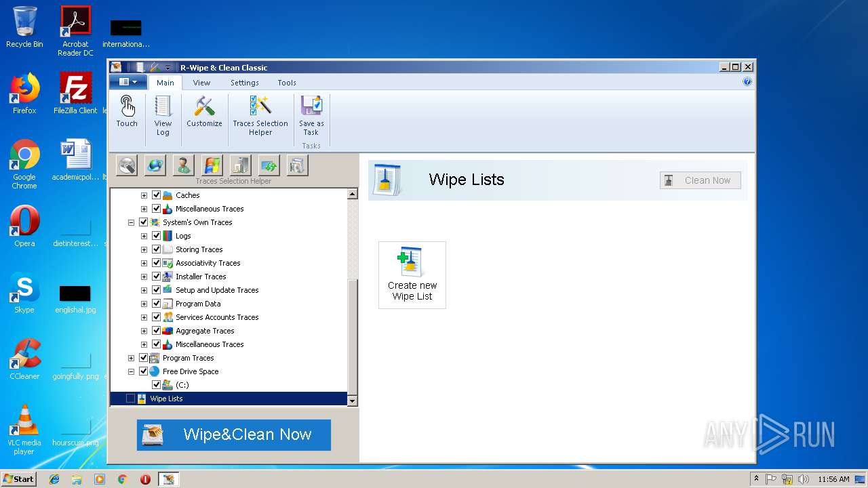Click the help question mark icon
Image resolution: width=868 pixels, height=488 pixels.
point(747,82)
